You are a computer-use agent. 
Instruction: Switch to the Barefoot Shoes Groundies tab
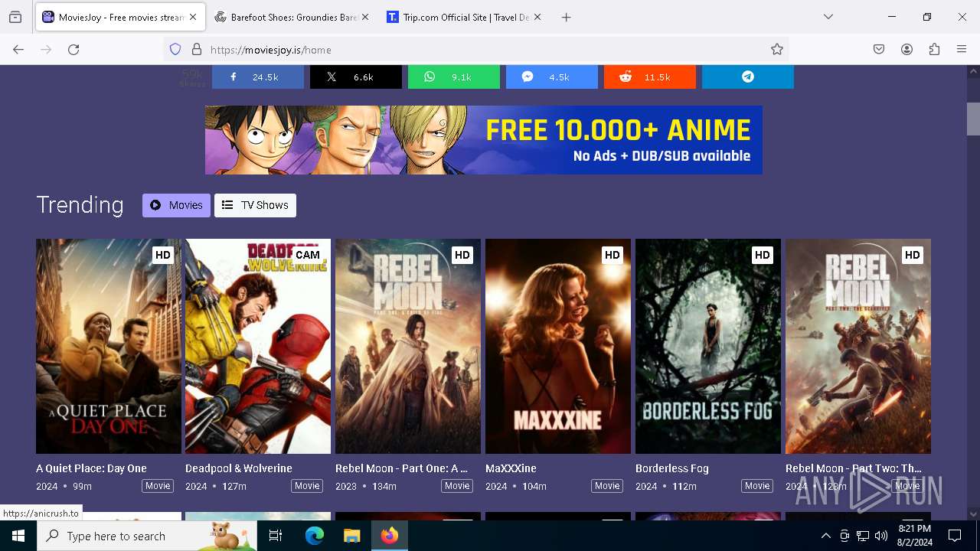(292, 17)
